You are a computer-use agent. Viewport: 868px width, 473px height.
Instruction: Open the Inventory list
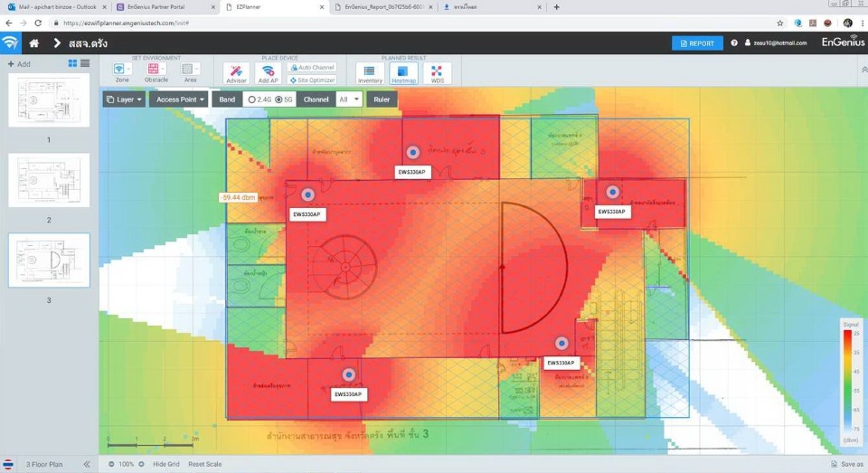pos(370,73)
